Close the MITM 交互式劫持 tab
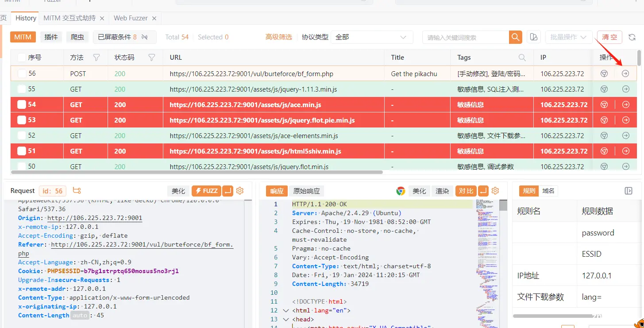 tap(102, 18)
